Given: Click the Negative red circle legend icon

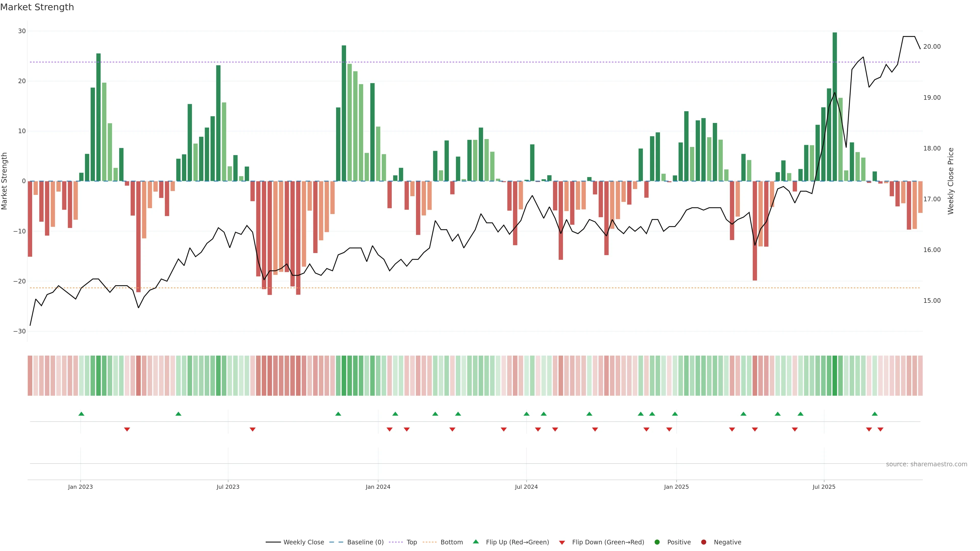Looking at the screenshot, I should [x=703, y=542].
